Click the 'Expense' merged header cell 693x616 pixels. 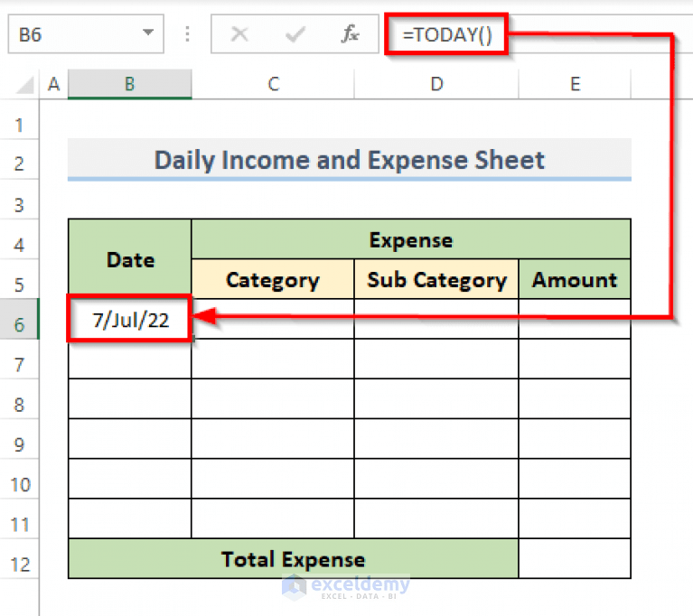click(411, 239)
